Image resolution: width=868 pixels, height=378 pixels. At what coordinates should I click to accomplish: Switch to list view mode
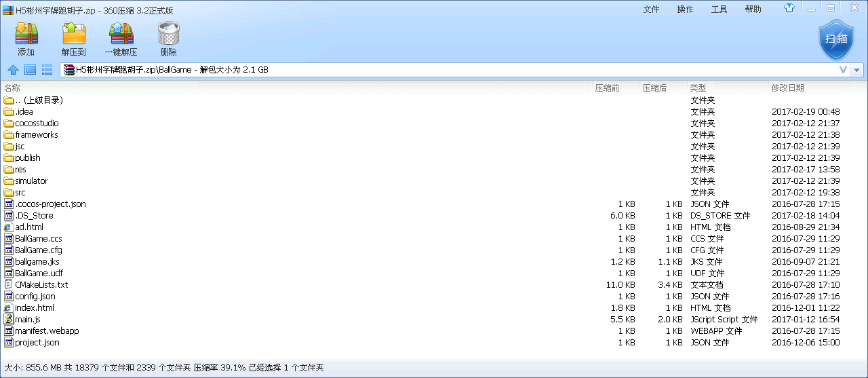click(x=47, y=70)
